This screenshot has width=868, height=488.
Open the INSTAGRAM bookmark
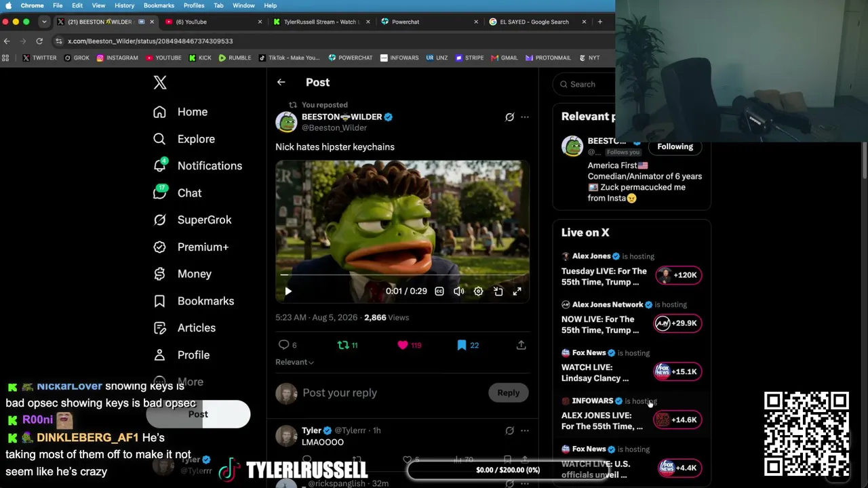tap(117, 58)
